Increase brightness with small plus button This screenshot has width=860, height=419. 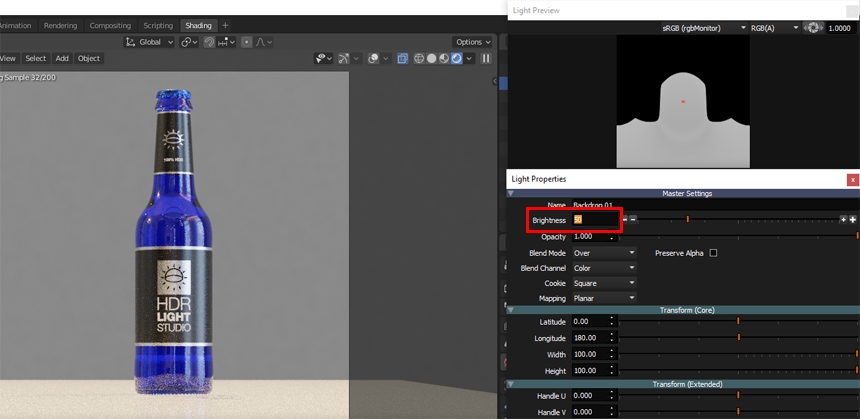click(x=843, y=219)
